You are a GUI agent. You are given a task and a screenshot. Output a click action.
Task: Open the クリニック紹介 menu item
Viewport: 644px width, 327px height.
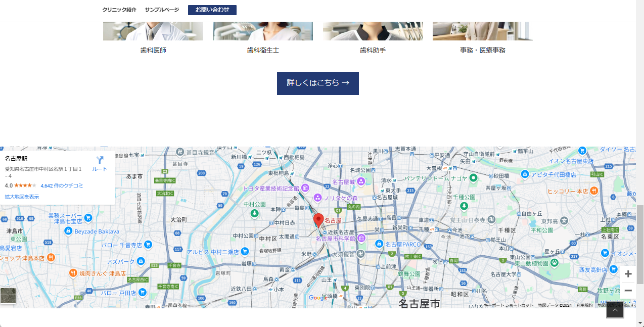coord(119,10)
